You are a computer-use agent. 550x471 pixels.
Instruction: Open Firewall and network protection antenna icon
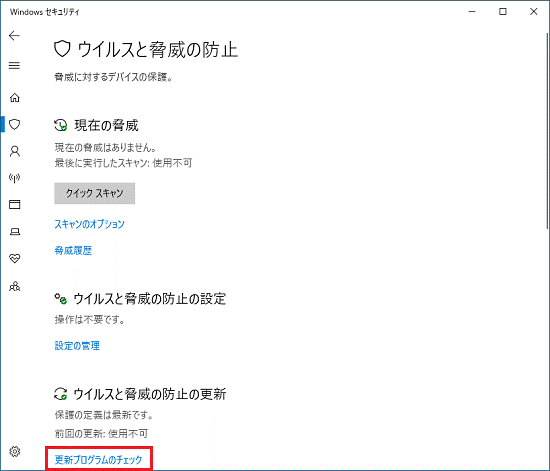tap(14, 178)
